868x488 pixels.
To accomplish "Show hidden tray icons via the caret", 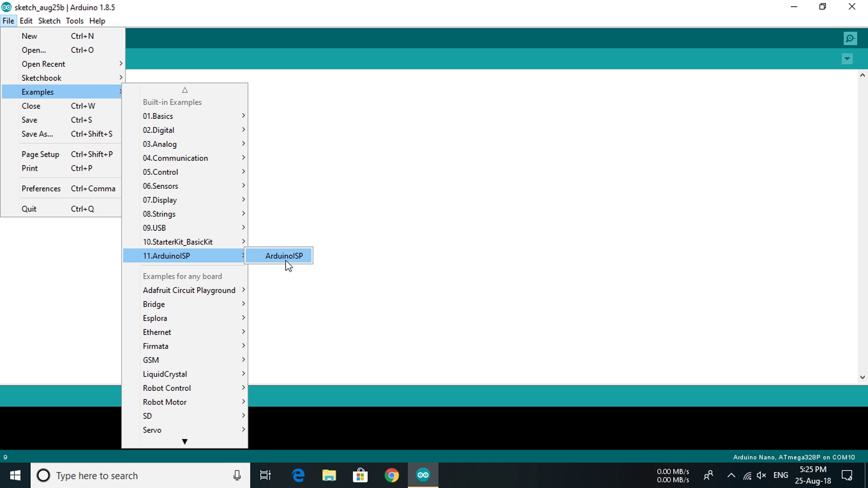I will click(x=731, y=475).
